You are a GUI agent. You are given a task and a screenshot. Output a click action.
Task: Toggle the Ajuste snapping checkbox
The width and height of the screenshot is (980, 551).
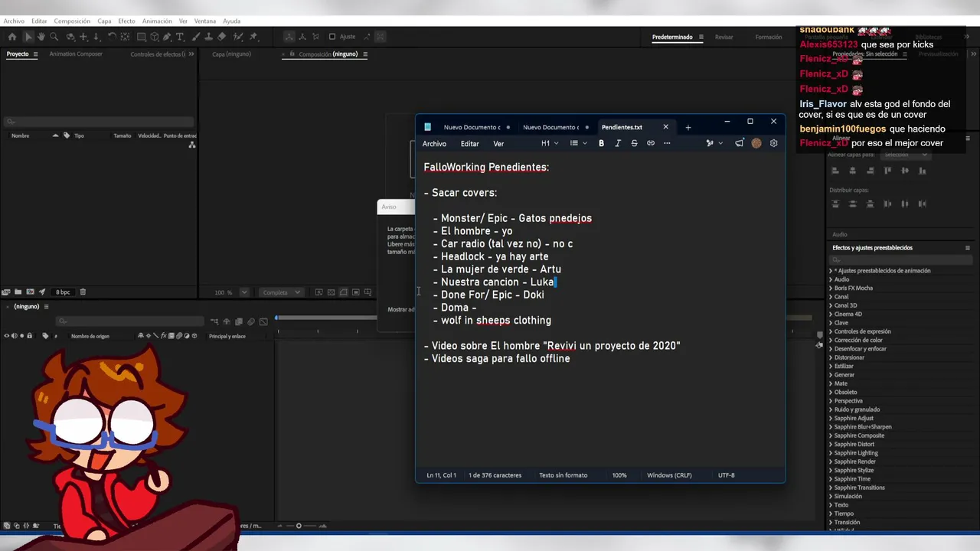click(x=332, y=37)
